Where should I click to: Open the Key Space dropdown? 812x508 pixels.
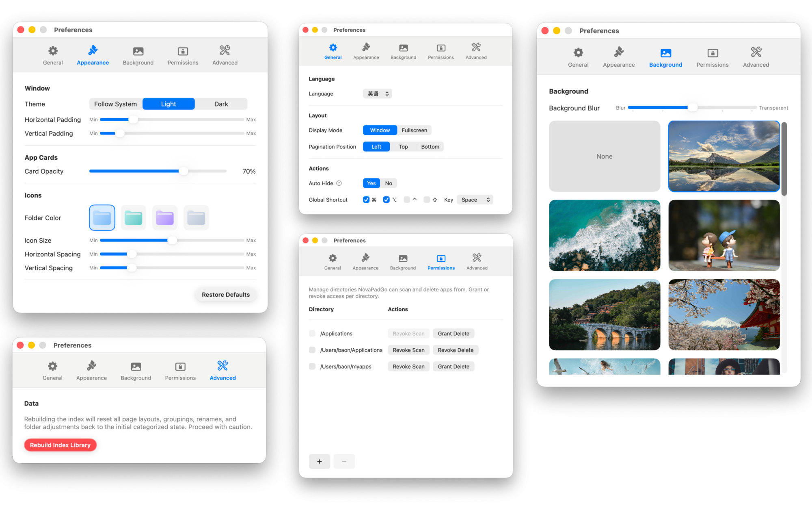pyautogui.click(x=475, y=200)
